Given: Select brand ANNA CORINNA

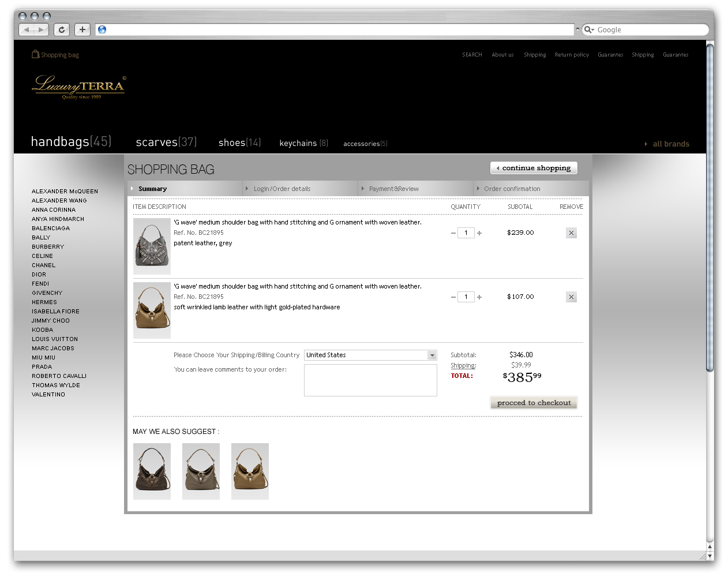Looking at the screenshot, I should [53, 210].
